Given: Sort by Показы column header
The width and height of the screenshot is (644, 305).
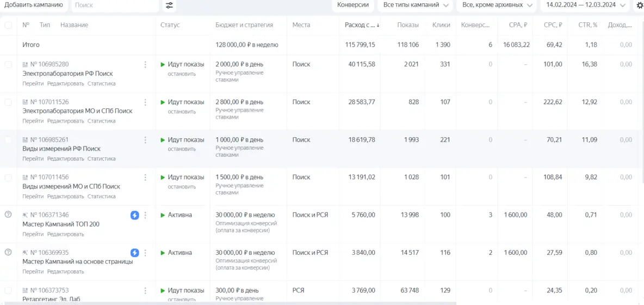Looking at the screenshot, I should tap(408, 25).
